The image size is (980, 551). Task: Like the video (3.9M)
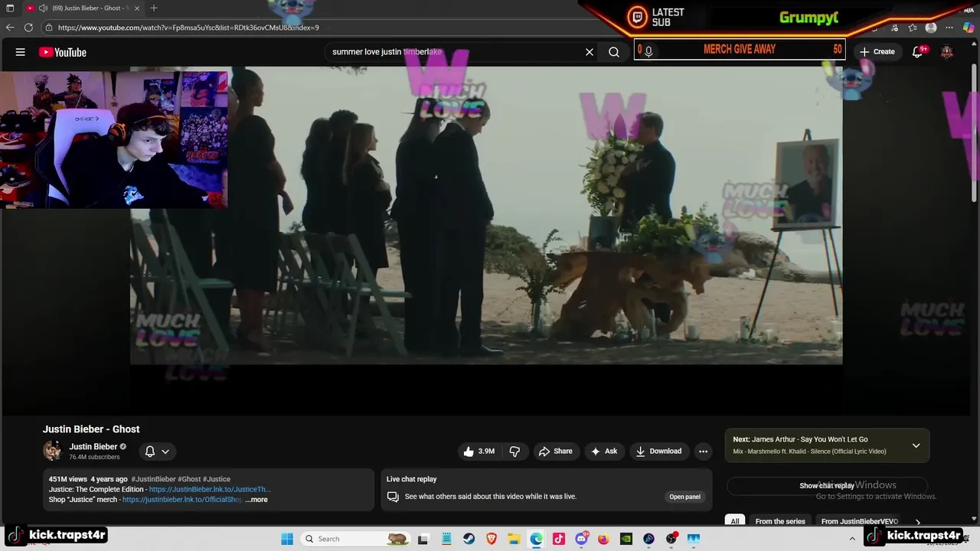[x=479, y=452]
